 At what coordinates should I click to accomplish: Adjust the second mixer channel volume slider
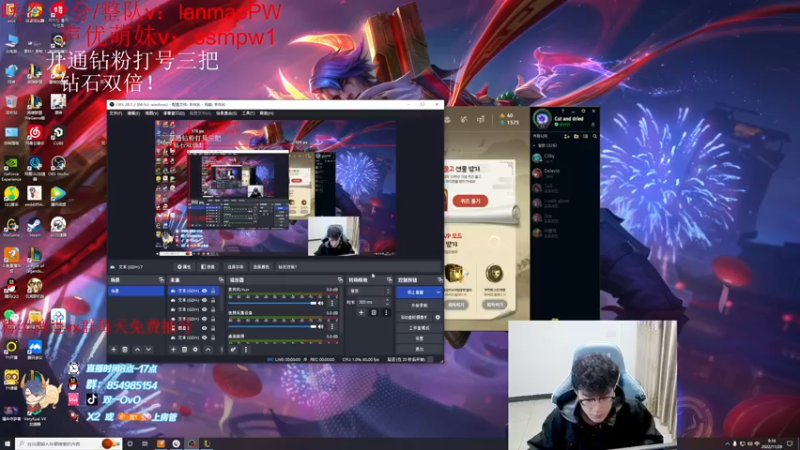pos(272,327)
